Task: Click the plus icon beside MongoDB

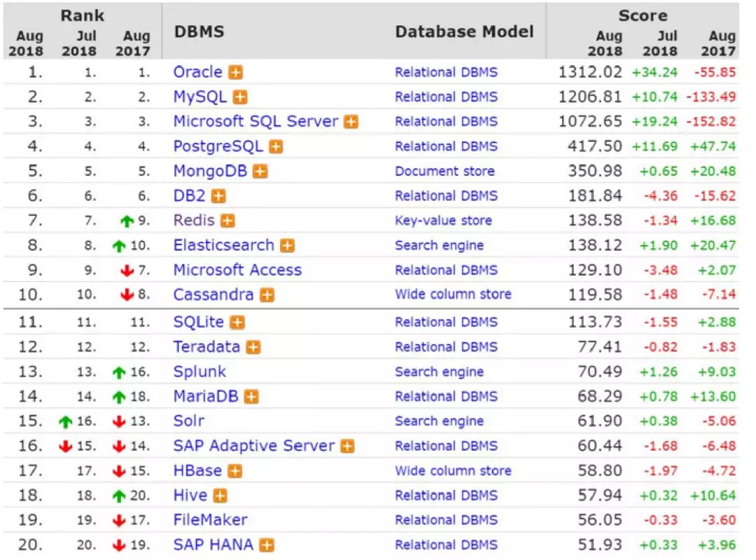Action: pyautogui.click(x=260, y=171)
